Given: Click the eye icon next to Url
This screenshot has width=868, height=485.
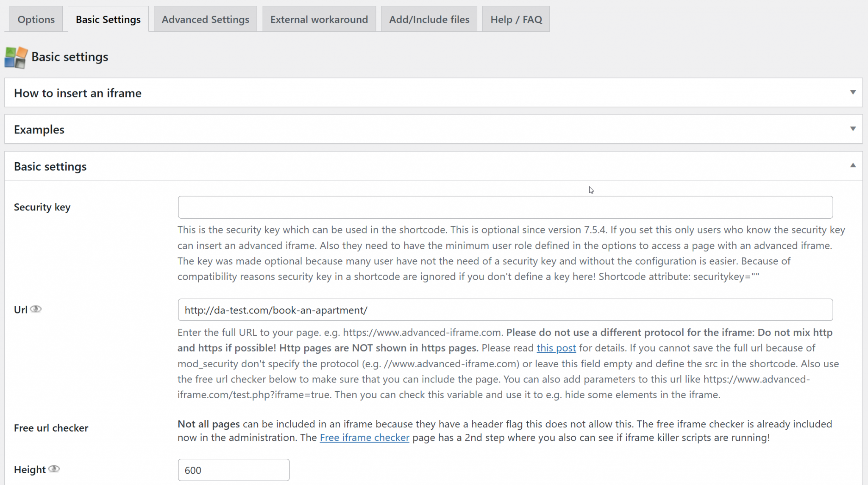Looking at the screenshot, I should pos(36,309).
